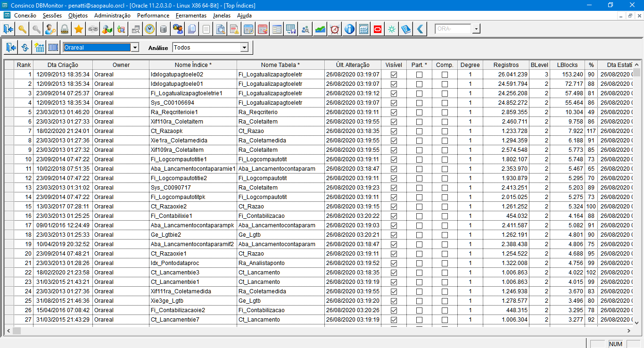Click the gold star favorites icon
Viewport: 644px width, 348px height.
(79, 29)
